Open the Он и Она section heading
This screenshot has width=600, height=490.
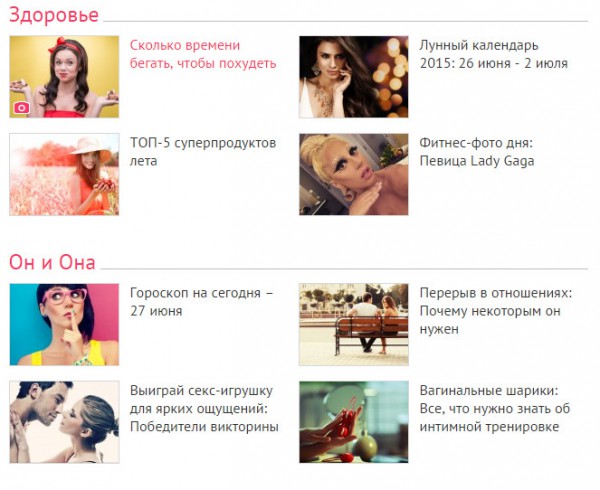point(52,262)
